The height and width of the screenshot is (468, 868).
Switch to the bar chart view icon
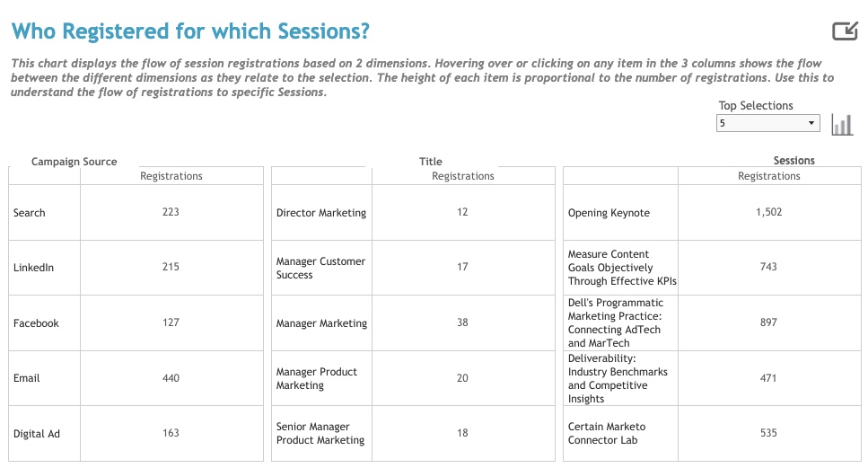tap(842, 125)
